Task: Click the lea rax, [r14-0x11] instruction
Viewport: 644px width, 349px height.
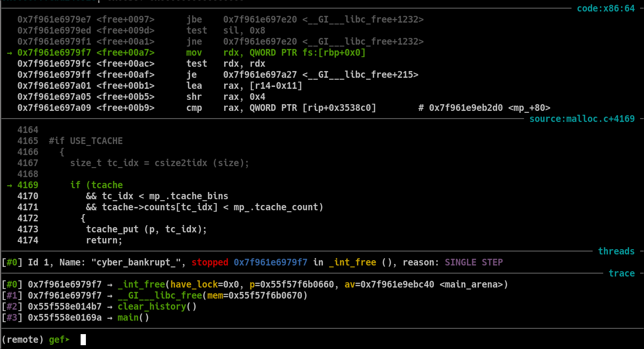Action: coord(244,86)
